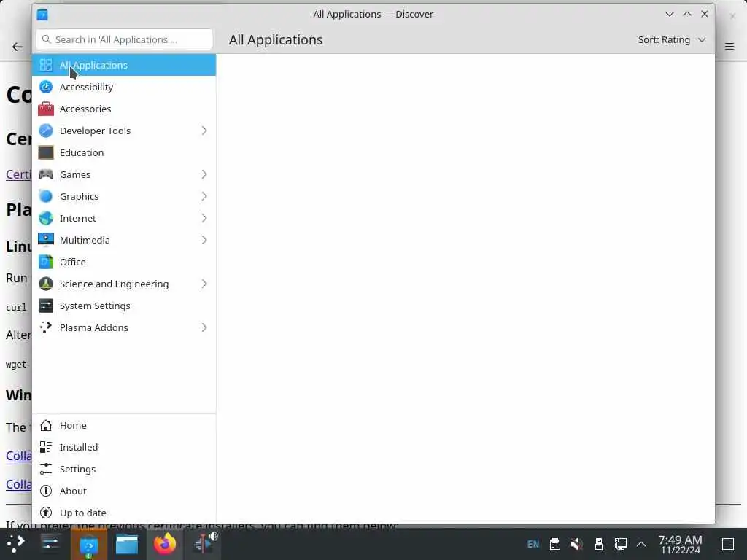This screenshot has width=747, height=560.
Task: Click the show desktop button
Action: click(x=728, y=544)
